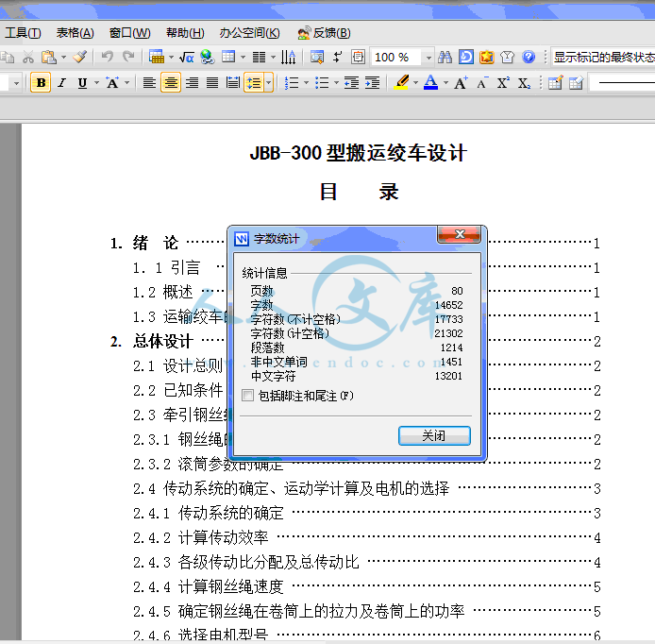The width and height of the screenshot is (655, 644).
Task: Open the Paste options dropdown arrow
Action: pos(63,58)
